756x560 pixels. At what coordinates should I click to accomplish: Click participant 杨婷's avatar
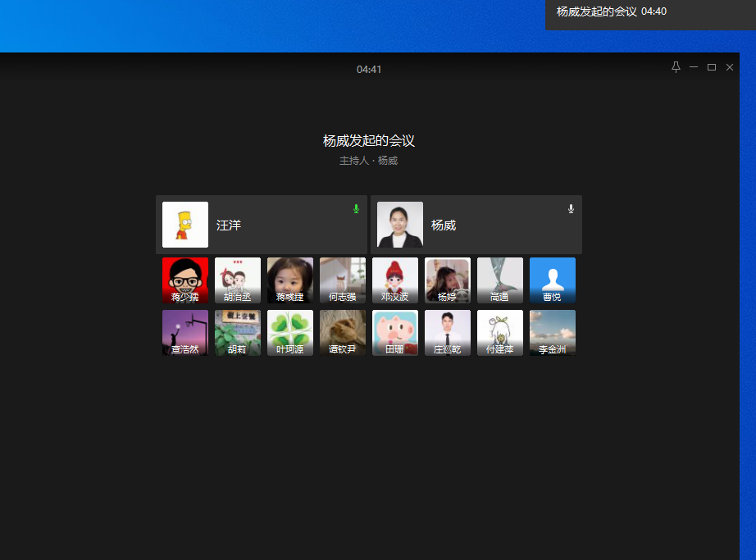coord(448,280)
